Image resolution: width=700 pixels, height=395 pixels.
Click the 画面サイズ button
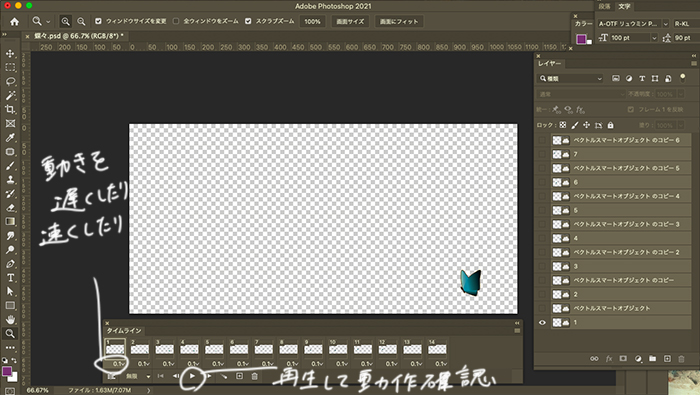click(x=350, y=21)
